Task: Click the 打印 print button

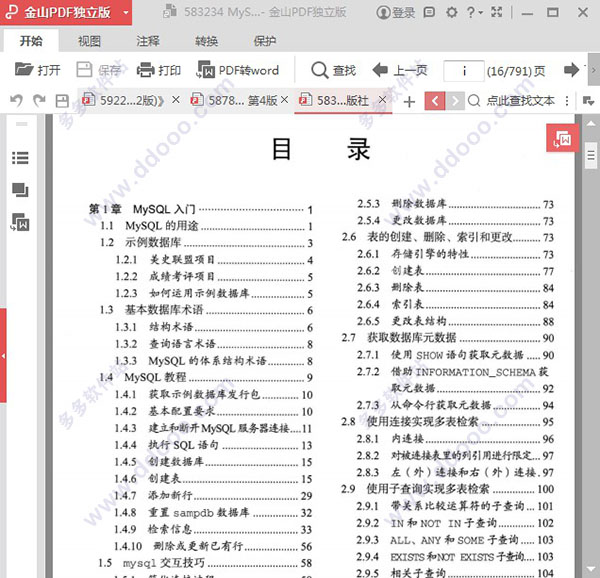Action: click(x=159, y=70)
